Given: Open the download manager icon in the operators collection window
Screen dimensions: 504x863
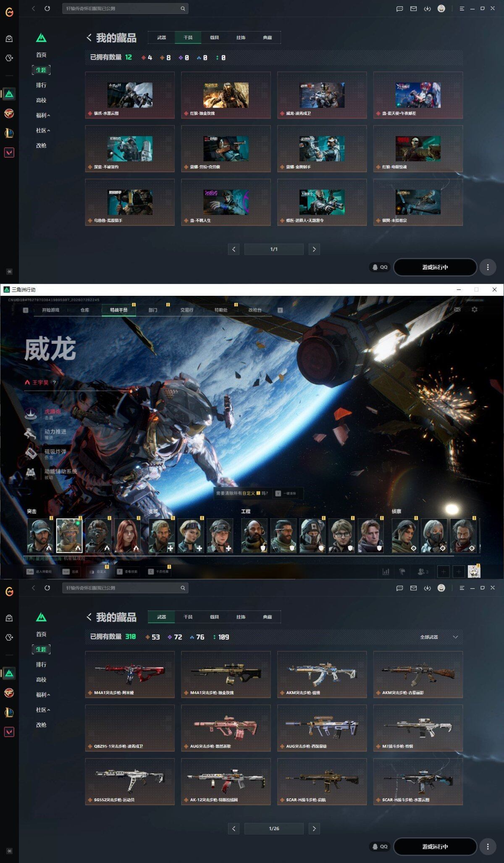Looking at the screenshot, I should (x=428, y=8).
